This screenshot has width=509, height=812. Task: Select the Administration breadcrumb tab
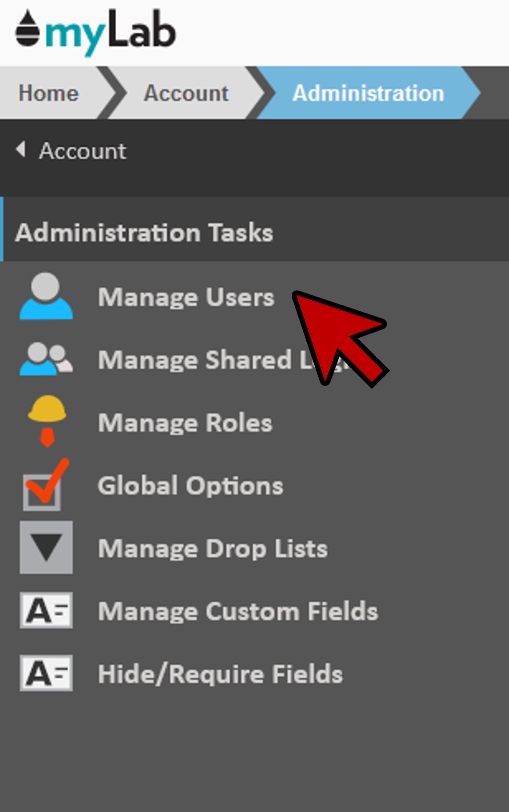[x=368, y=93]
